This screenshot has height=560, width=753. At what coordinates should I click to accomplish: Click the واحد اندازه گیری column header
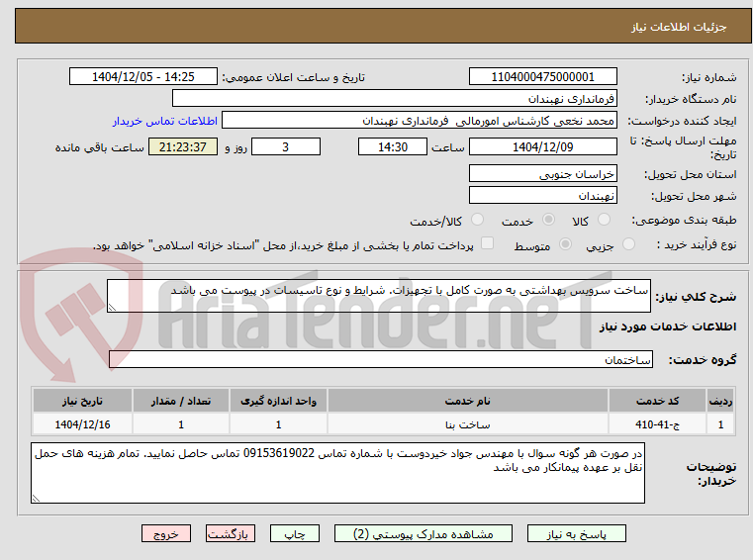(278, 401)
